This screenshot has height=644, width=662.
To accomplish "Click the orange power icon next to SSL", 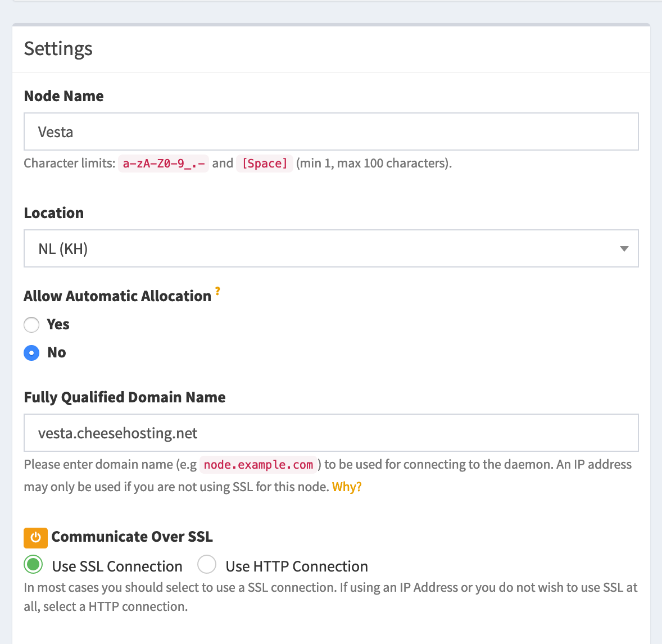I will coord(35,537).
